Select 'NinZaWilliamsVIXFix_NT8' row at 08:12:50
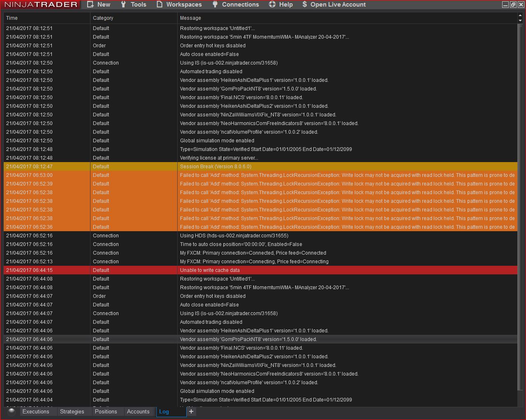526x420 pixels. click(260, 115)
